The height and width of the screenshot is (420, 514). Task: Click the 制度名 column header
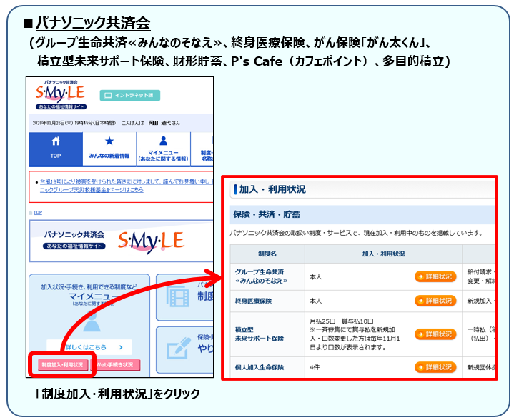tap(267, 254)
